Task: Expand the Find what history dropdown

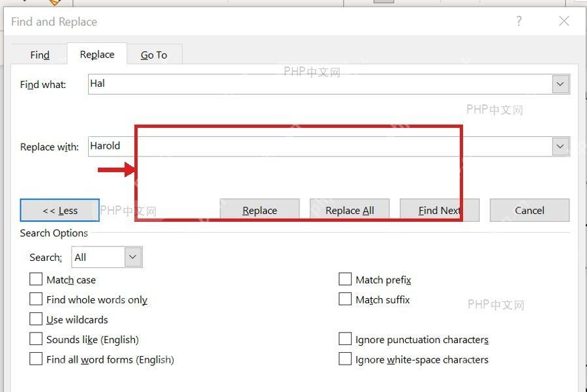Action: pyautogui.click(x=560, y=84)
